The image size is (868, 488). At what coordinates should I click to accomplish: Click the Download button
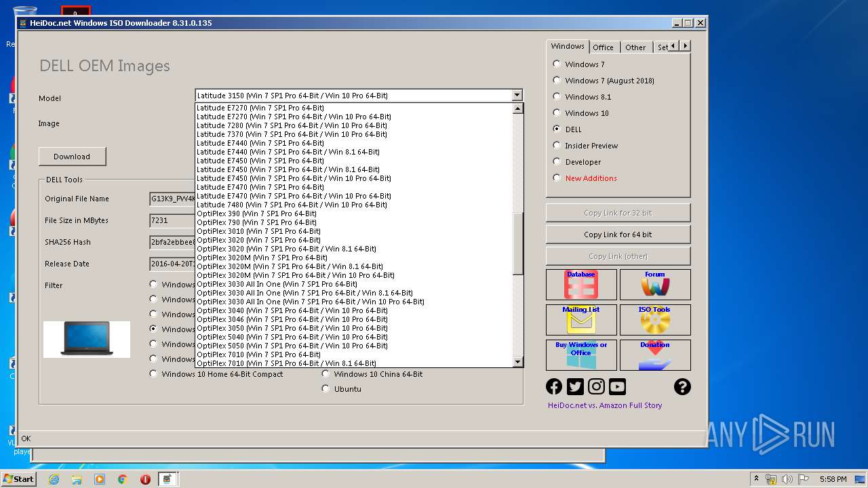(72, 157)
